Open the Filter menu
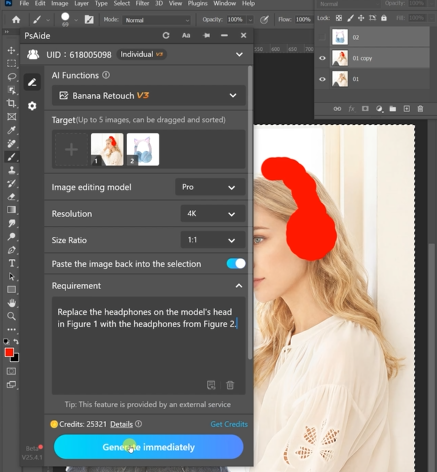 click(x=142, y=3)
